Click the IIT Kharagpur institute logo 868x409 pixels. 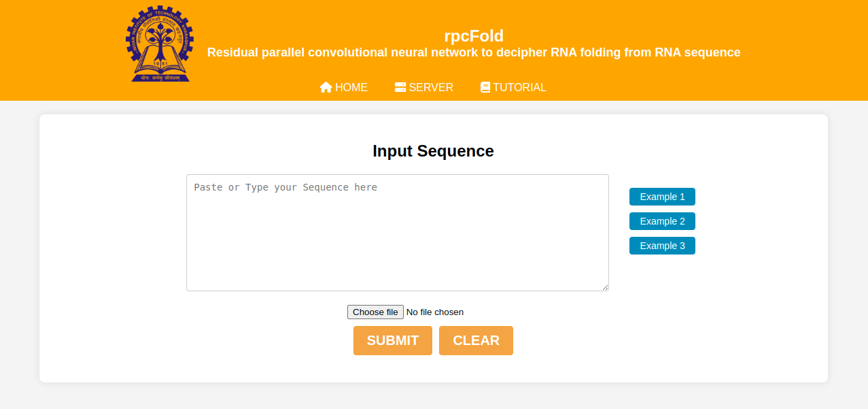coord(160,44)
